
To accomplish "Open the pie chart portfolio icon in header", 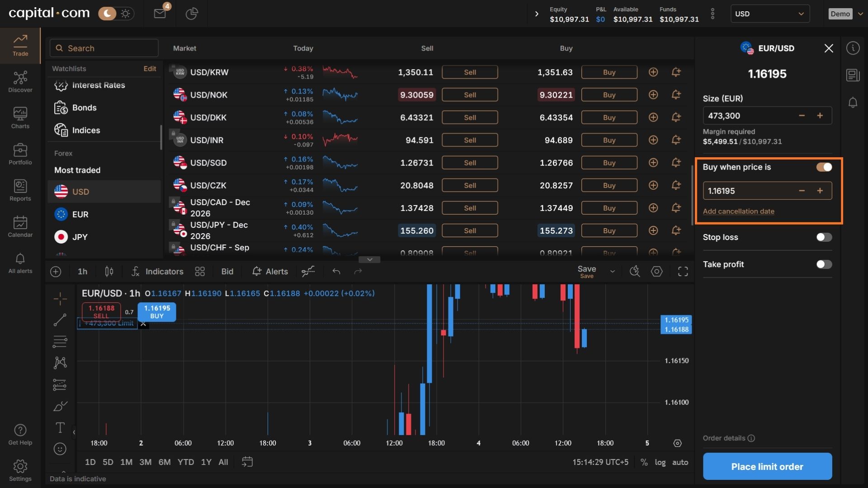I will (192, 14).
